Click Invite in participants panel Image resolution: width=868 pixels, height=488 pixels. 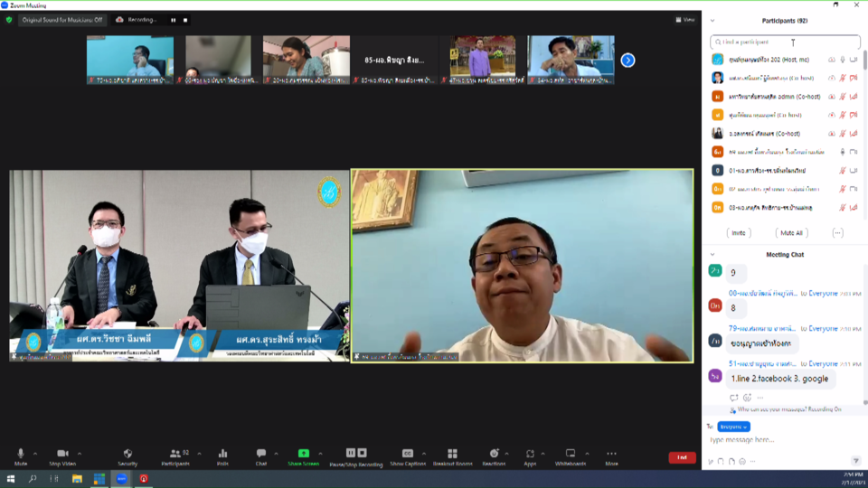(x=739, y=233)
